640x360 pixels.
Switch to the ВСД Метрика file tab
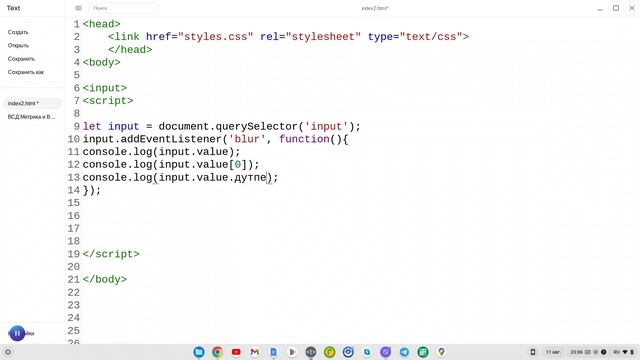coord(32,117)
